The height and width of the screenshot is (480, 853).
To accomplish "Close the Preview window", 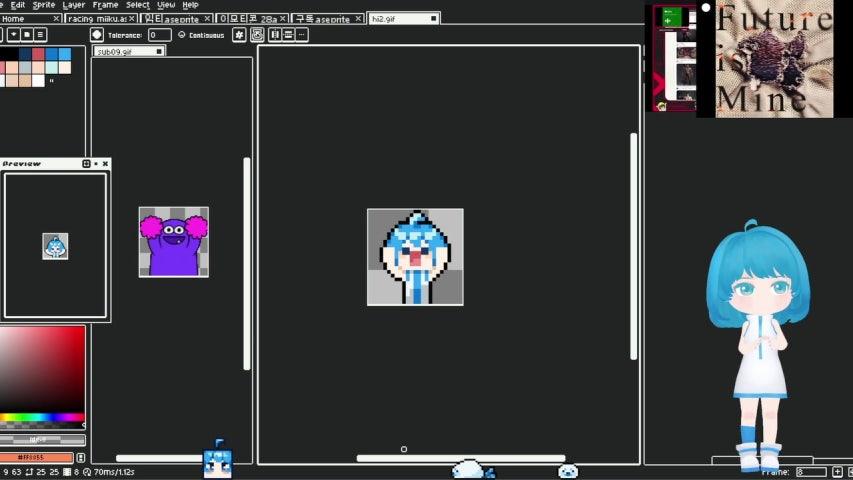I will tap(105, 164).
